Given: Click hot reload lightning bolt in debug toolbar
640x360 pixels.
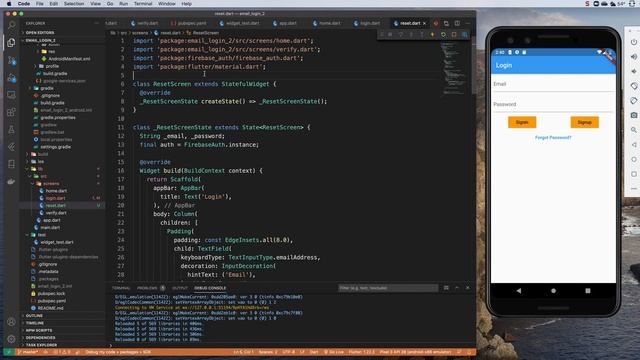Looking at the screenshot, I should [x=433, y=35].
